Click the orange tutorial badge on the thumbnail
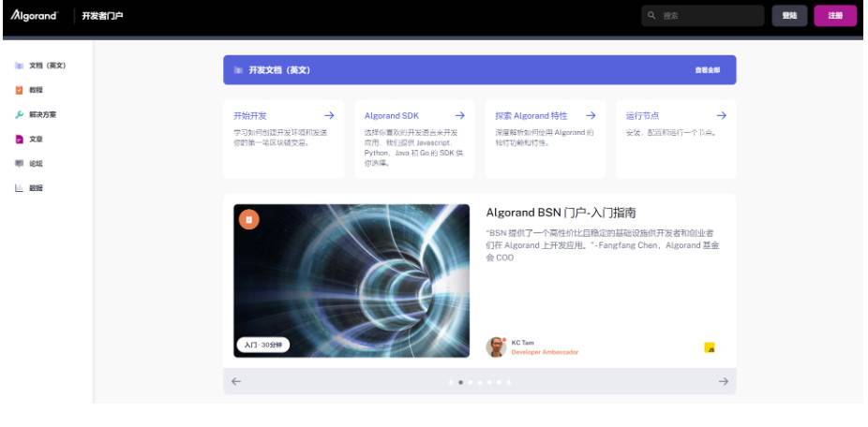This screenshot has width=868, height=427. click(249, 219)
